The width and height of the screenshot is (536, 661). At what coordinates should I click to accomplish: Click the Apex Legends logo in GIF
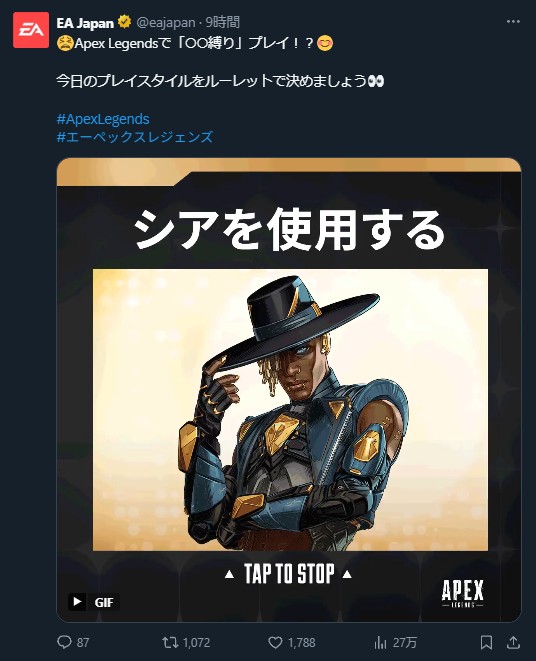pyautogui.click(x=463, y=594)
